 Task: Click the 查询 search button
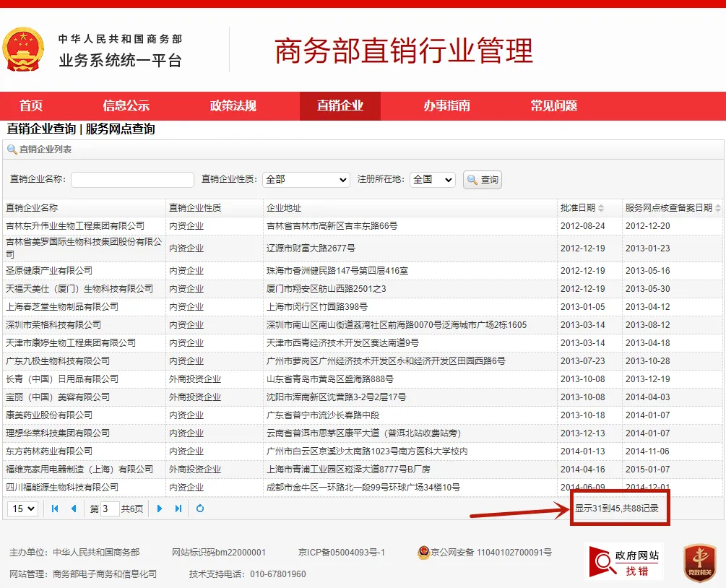coord(483,180)
